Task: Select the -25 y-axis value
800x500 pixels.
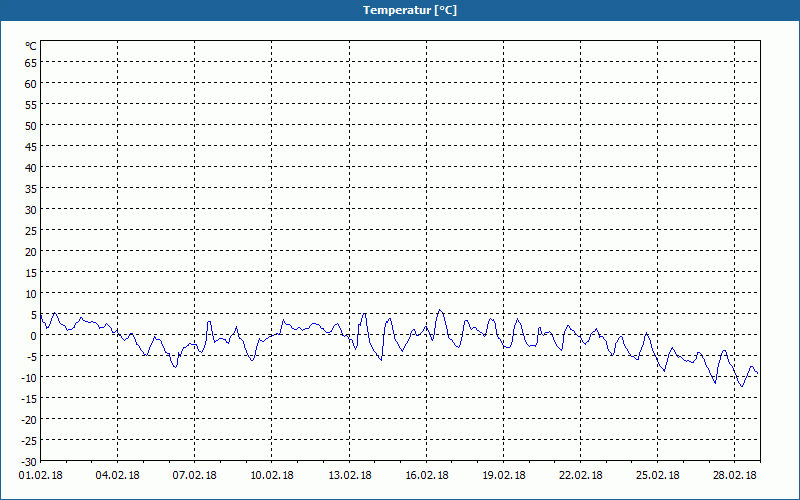Action: pyautogui.click(x=29, y=441)
